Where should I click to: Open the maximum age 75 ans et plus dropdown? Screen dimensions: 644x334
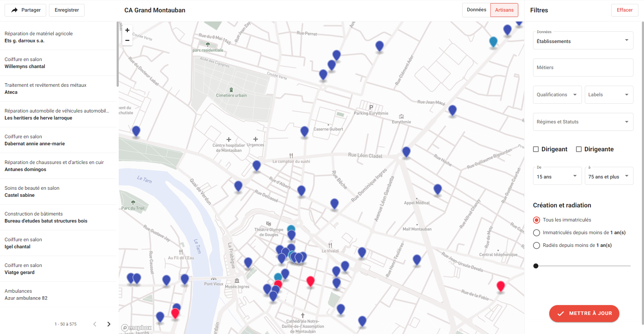[x=609, y=176]
